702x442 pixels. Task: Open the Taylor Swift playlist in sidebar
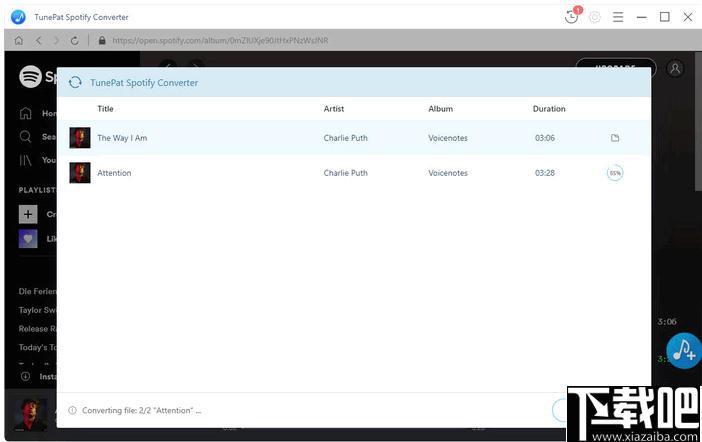(38, 310)
